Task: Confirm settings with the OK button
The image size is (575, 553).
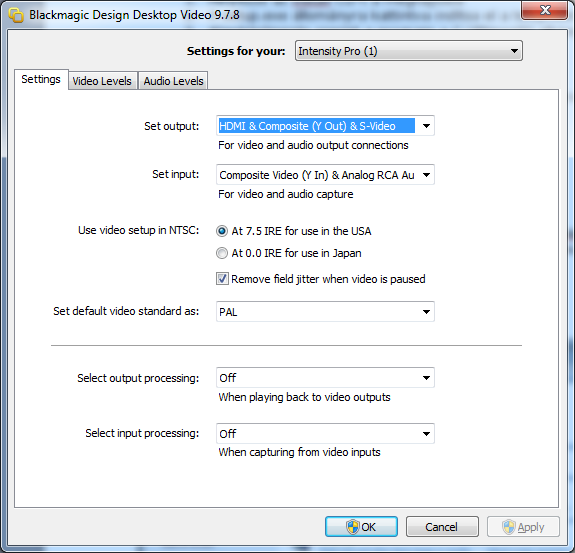Action: pyautogui.click(x=361, y=527)
